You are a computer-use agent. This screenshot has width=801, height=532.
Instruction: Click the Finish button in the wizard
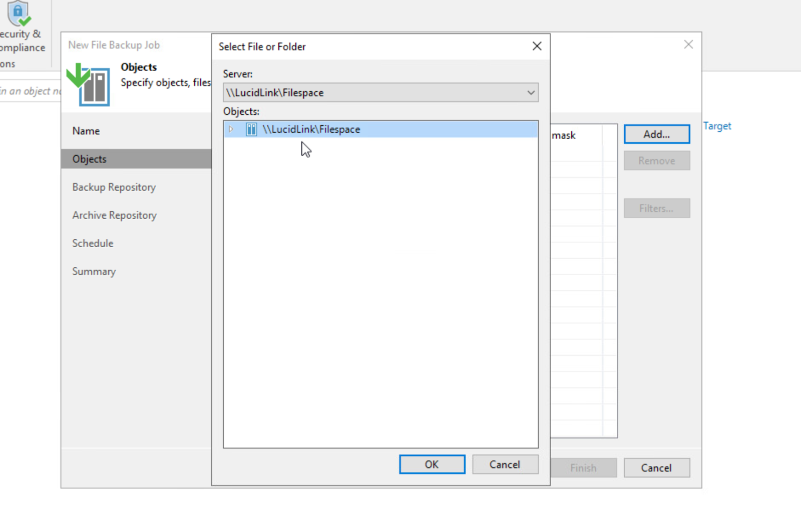click(x=584, y=468)
